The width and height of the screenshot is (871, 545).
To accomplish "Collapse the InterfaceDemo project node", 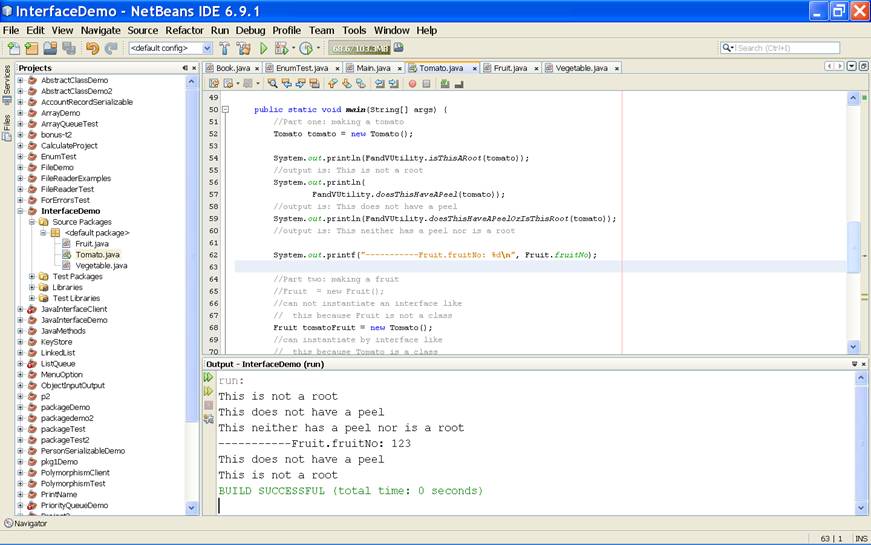I will (21, 211).
